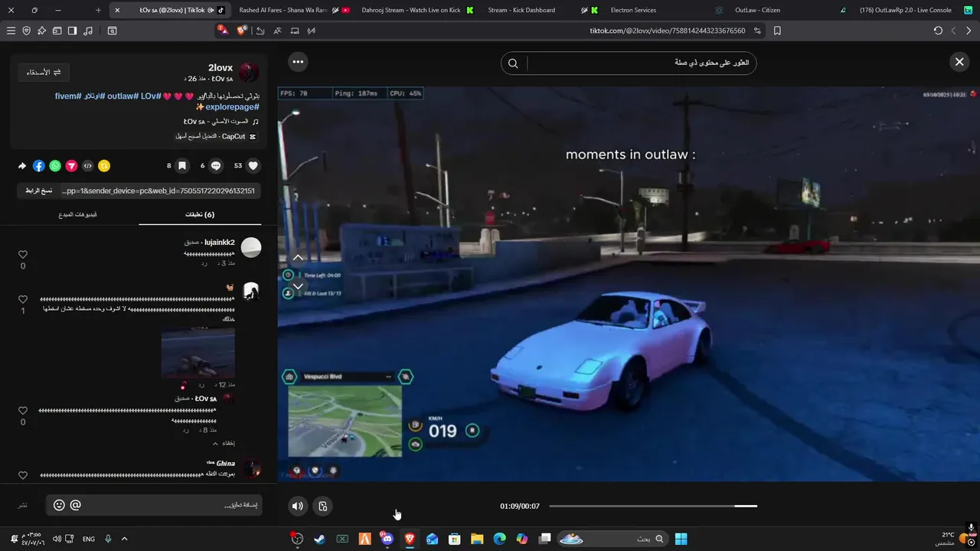Open the browser hamburger menu
The image size is (980, 551).
click(11, 31)
